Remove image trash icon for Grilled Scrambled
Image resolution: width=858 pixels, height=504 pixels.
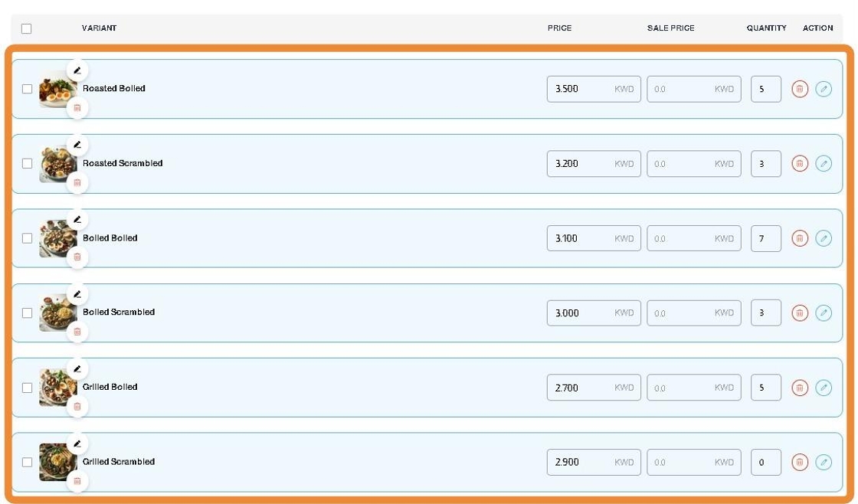(77, 481)
